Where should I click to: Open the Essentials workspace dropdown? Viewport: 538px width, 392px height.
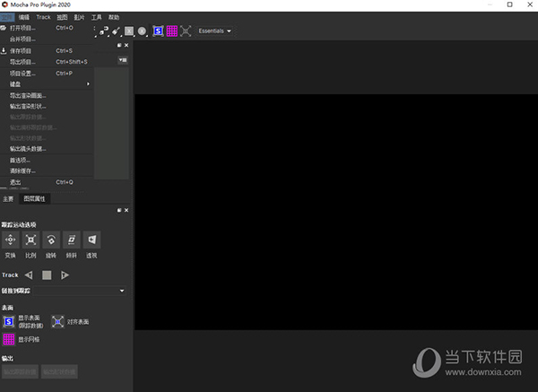tap(215, 30)
